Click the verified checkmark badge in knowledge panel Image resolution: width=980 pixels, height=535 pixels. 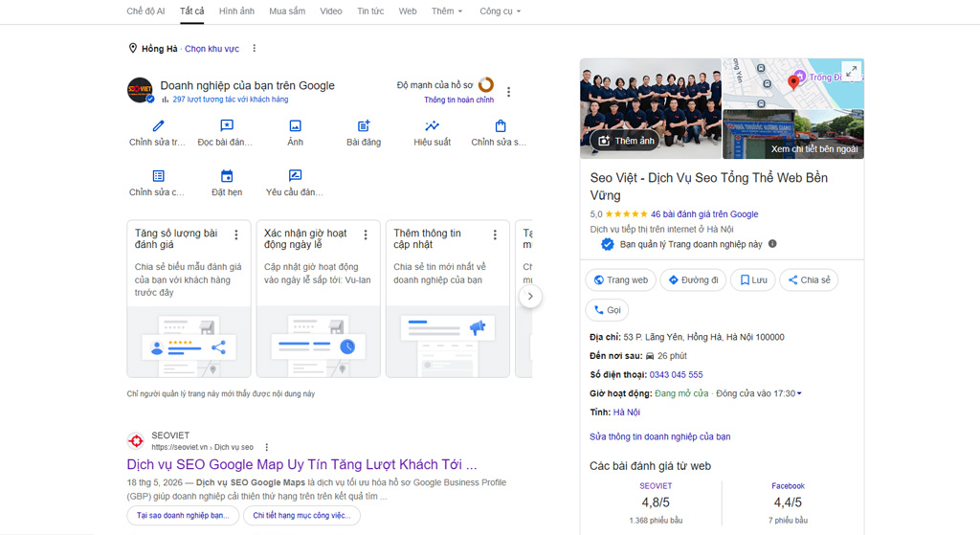(x=608, y=244)
